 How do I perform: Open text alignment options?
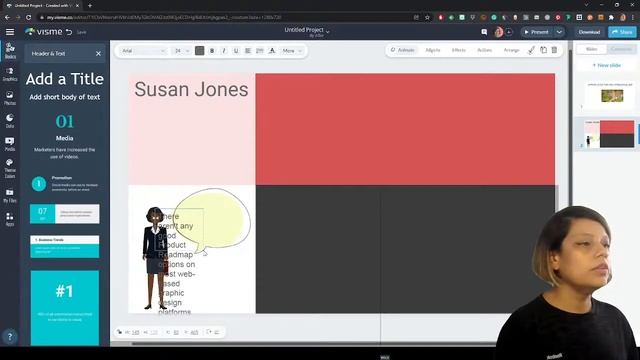coord(247,51)
